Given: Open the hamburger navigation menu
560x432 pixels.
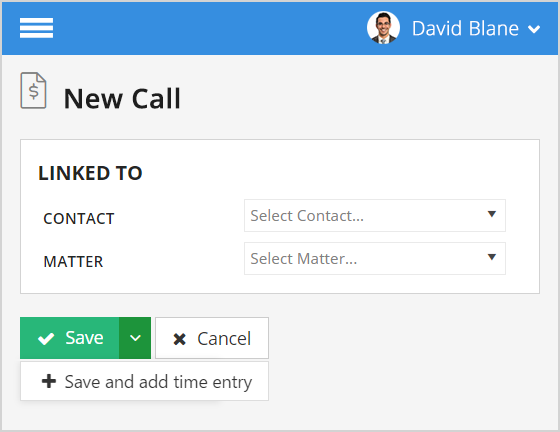Looking at the screenshot, I should (x=36, y=28).
